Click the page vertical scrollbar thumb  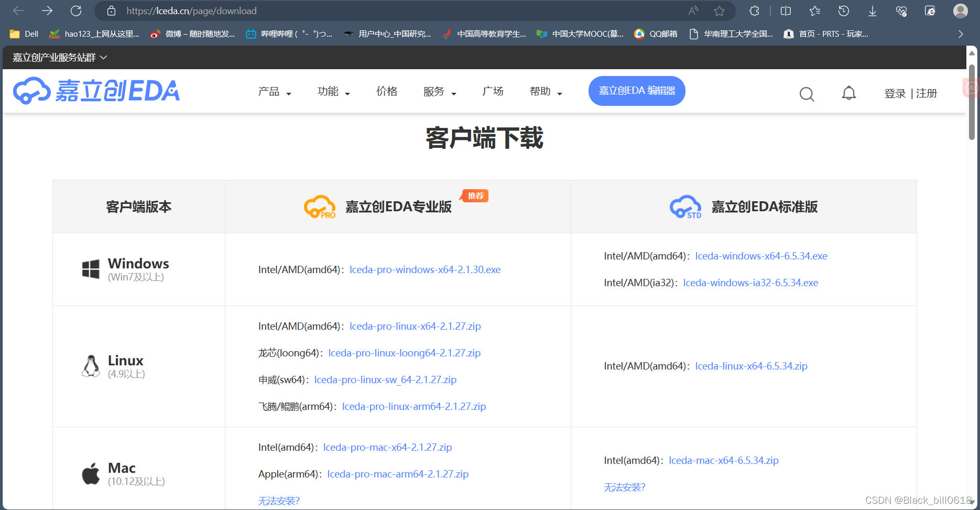(972, 102)
